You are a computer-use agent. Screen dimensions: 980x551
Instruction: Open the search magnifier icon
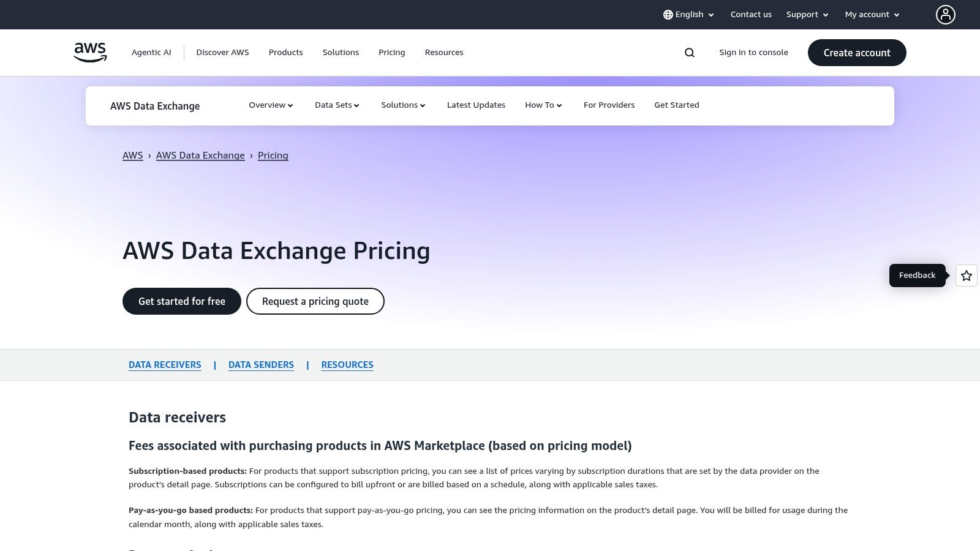pos(690,53)
